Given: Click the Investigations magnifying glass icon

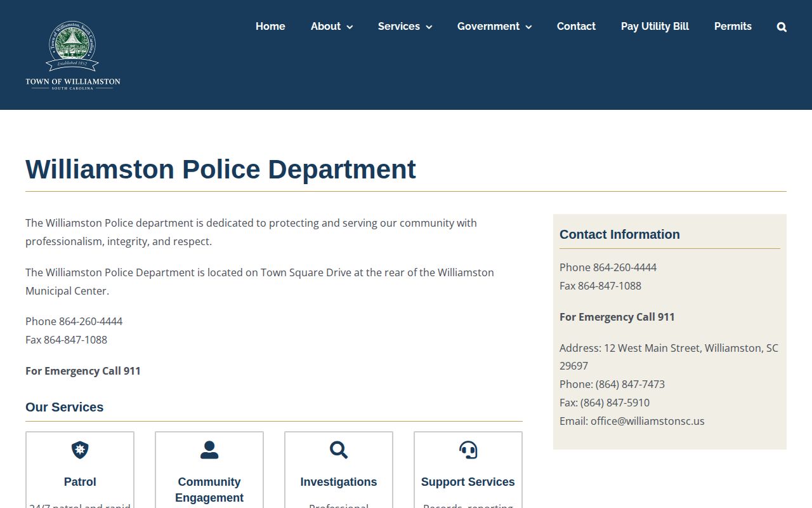Looking at the screenshot, I should 339,450.
